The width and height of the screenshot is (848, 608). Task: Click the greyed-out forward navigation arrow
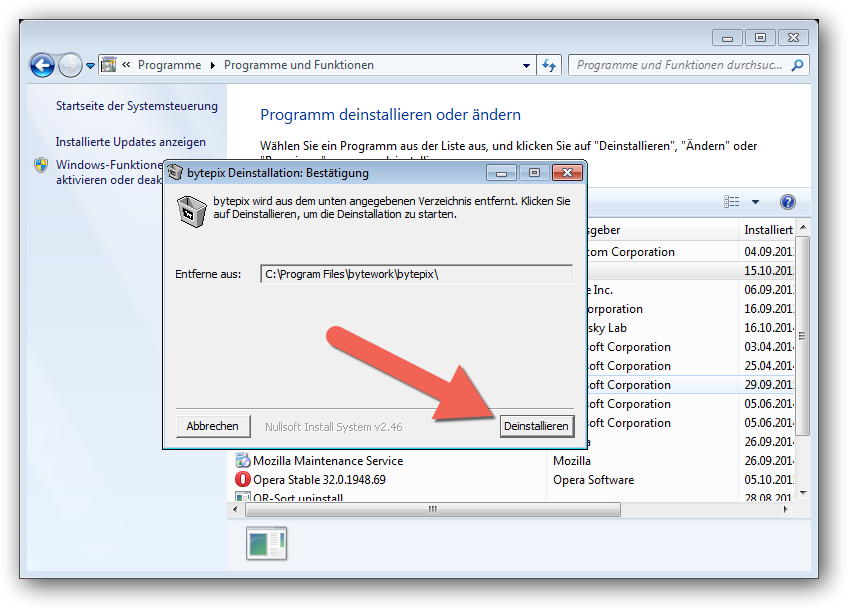click(x=70, y=65)
